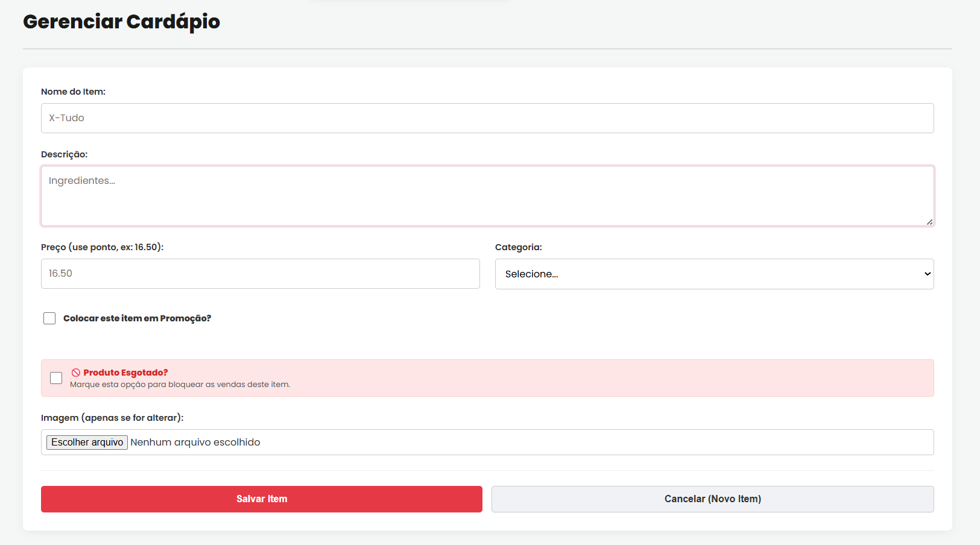Click the 'Produto Esgotado?' red label text
Image resolution: width=980 pixels, height=545 pixels.
coord(125,373)
